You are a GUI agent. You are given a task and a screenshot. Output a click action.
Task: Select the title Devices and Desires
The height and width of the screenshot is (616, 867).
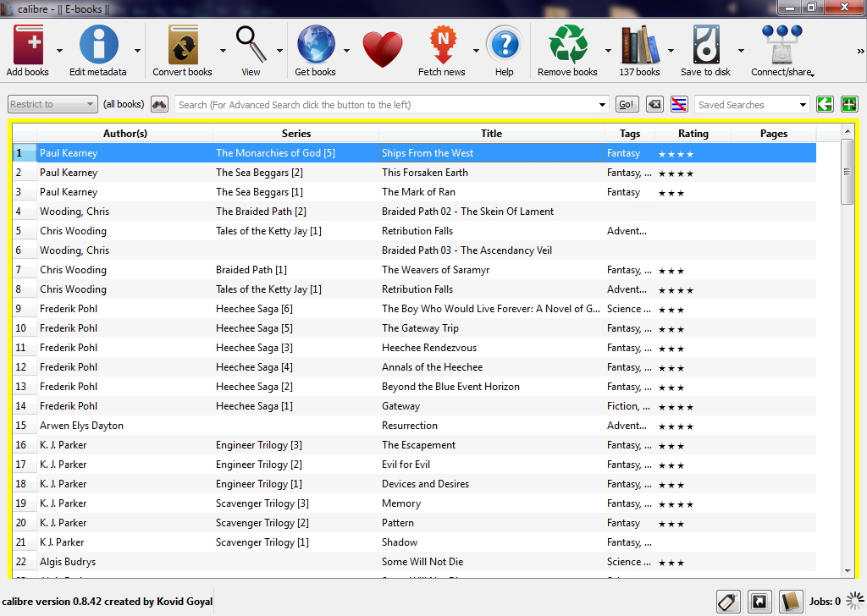425,484
